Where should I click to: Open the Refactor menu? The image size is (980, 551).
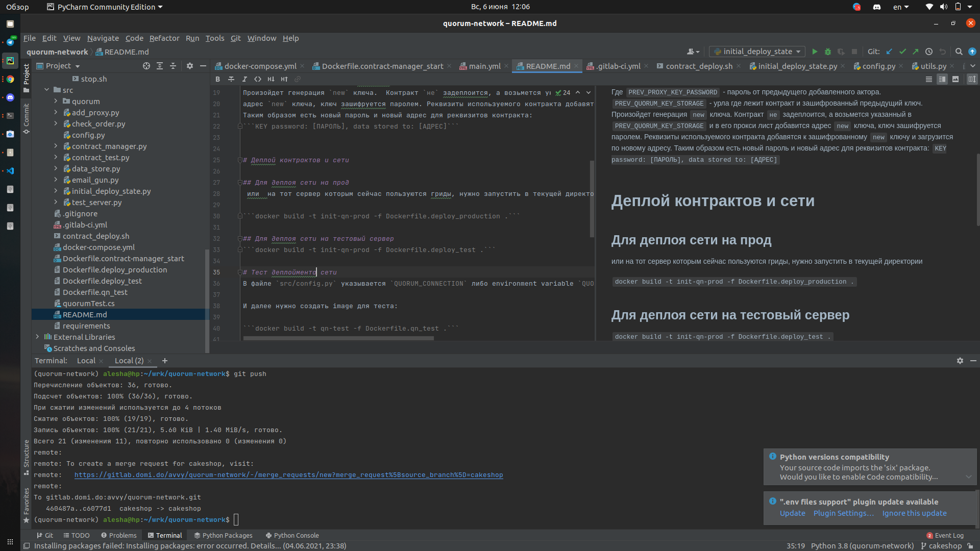coord(164,38)
